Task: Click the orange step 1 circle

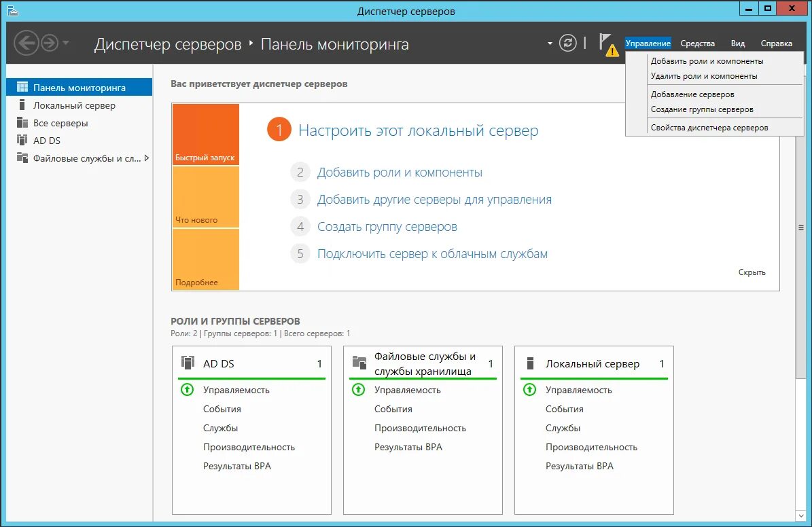Action: (279, 130)
